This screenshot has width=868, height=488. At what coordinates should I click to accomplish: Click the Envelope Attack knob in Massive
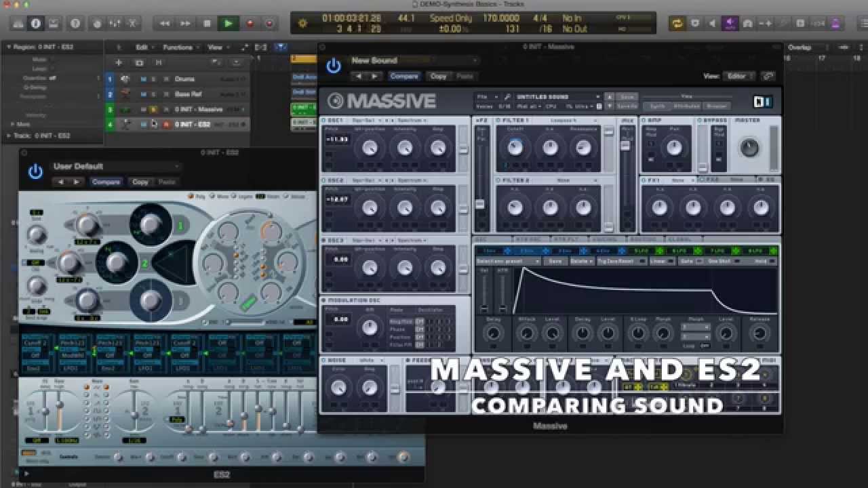527,333
